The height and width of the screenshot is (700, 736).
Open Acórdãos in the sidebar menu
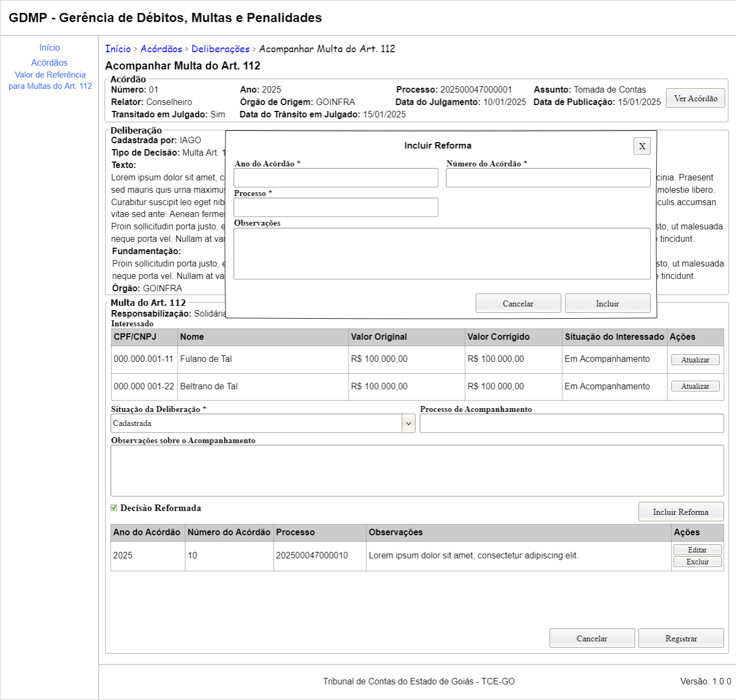[50, 63]
